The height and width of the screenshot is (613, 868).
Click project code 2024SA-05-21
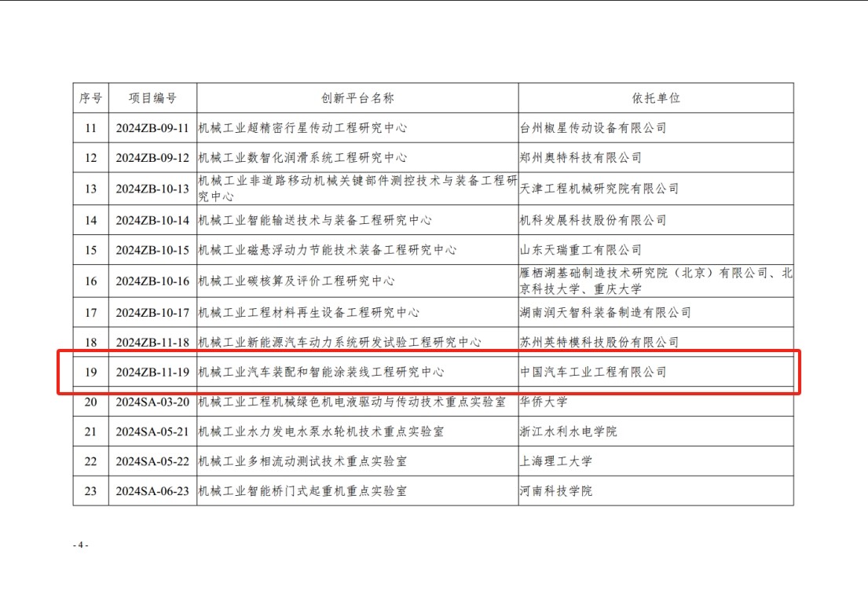point(153,432)
